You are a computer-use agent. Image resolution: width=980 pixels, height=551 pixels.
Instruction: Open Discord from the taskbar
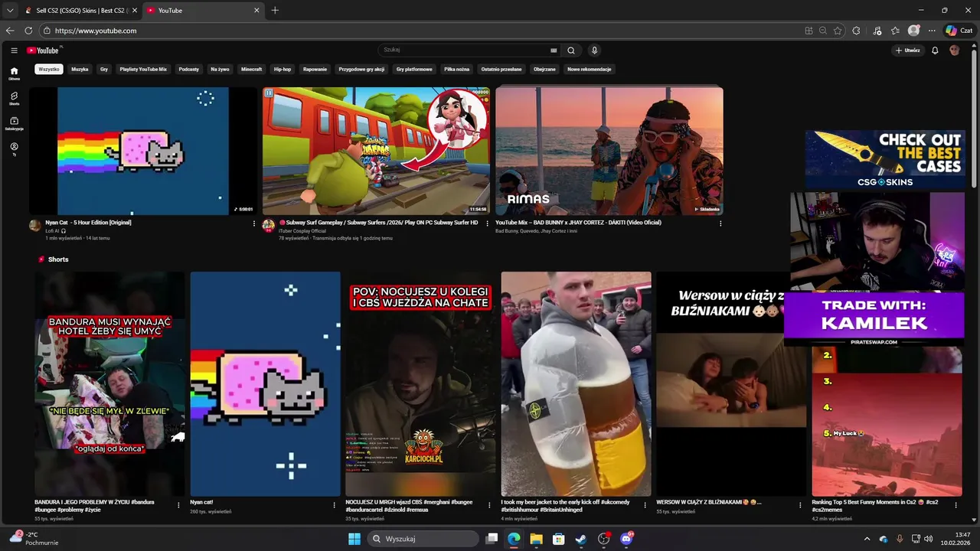[x=626, y=539]
